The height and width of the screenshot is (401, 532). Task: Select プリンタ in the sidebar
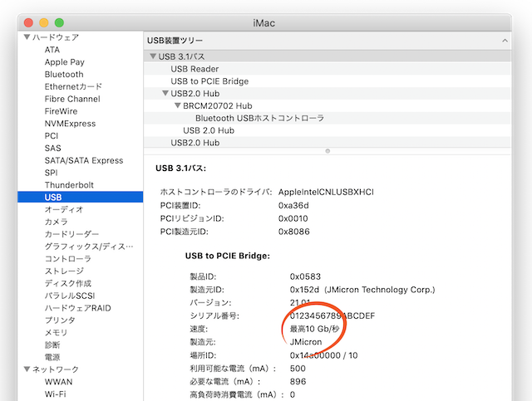pos(60,320)
